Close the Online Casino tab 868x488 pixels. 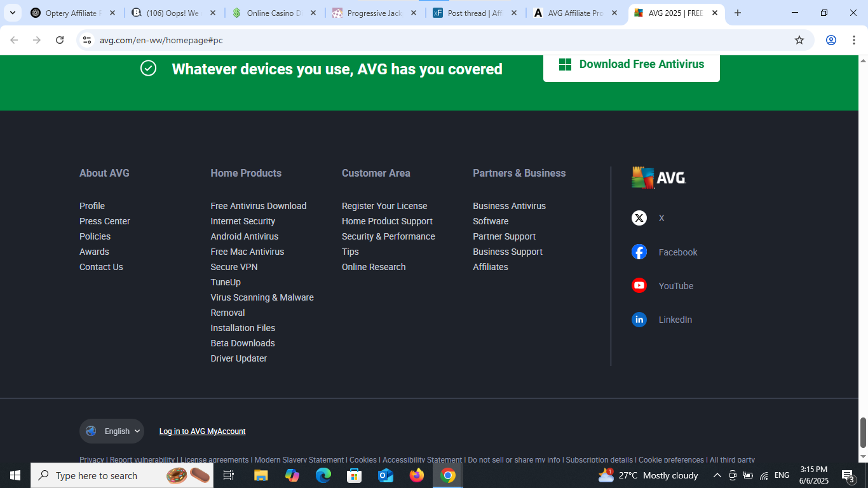coord(313,13)
